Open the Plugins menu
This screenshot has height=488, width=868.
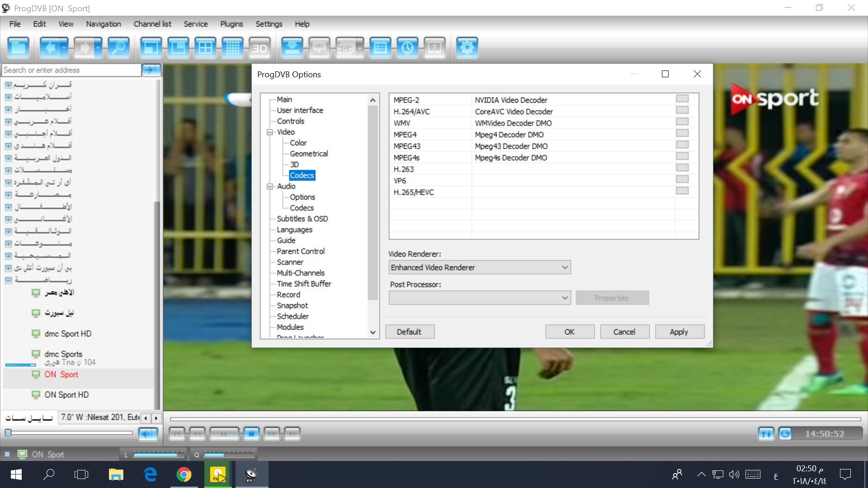[x=231, y=24]
